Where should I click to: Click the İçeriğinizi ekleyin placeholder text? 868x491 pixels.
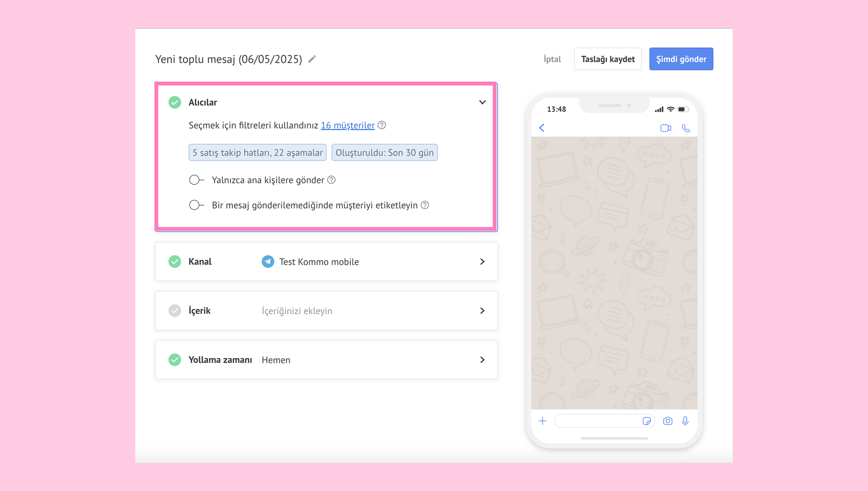(297, 311)
